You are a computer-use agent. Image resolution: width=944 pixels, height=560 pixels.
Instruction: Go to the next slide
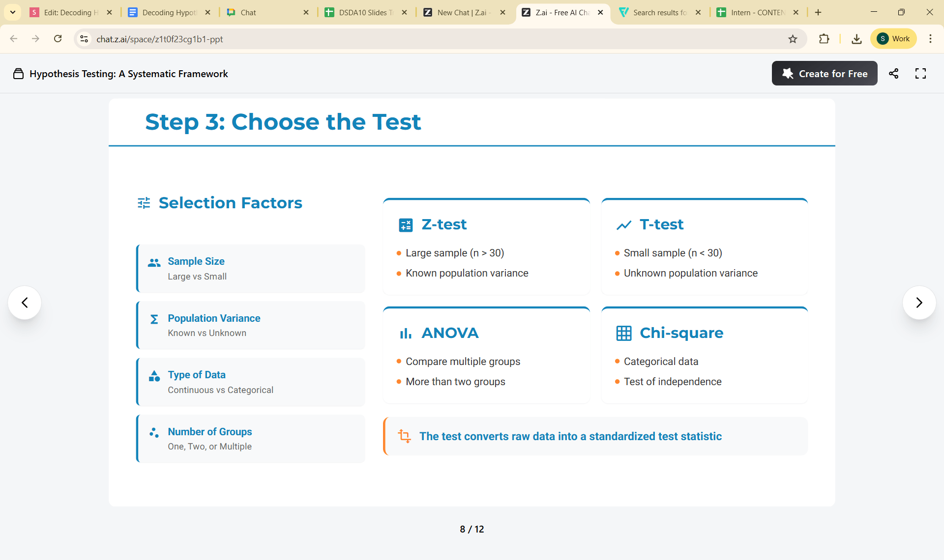pos(918,303)
